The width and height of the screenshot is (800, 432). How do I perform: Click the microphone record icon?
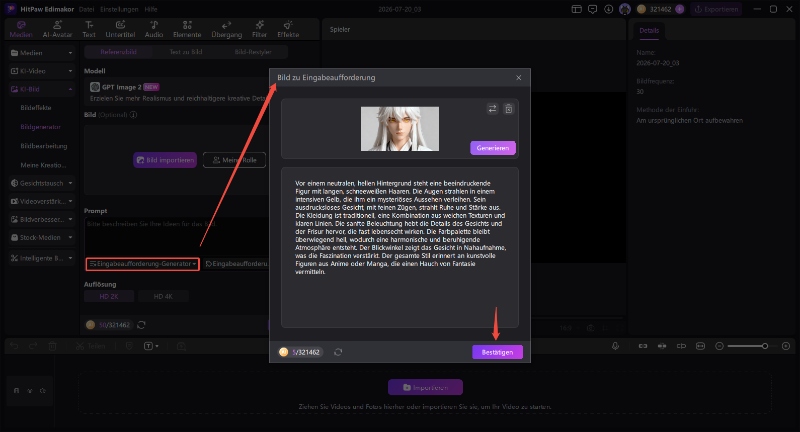click(x=615, y=346)
